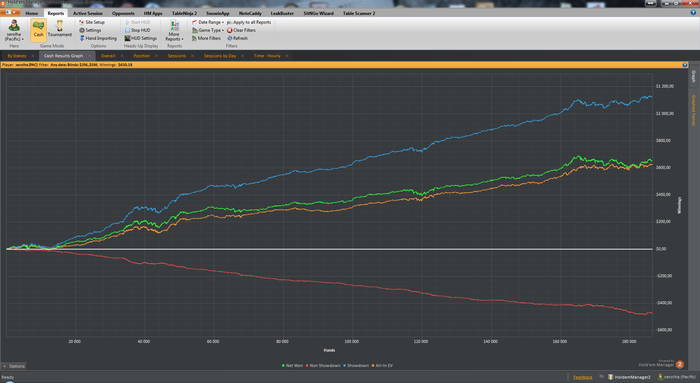Select the Cash Results Graph tab

coord(63,56)
